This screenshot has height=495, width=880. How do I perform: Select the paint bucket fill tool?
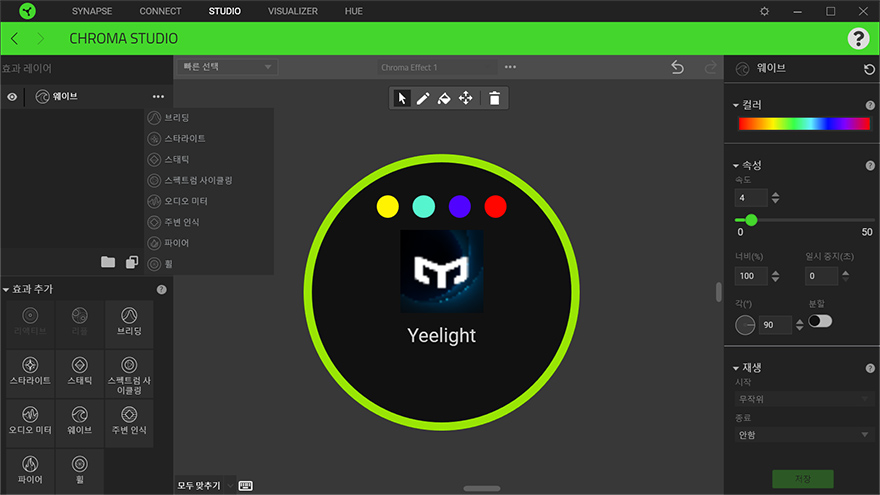444,98
